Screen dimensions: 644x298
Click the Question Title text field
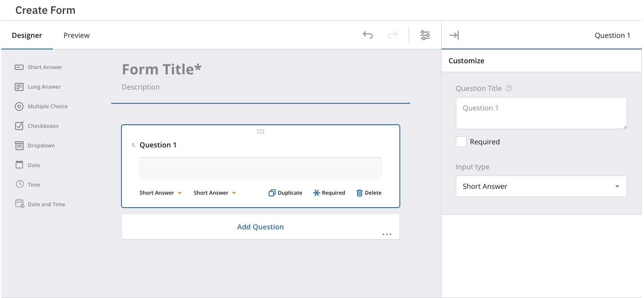(541, 113)
